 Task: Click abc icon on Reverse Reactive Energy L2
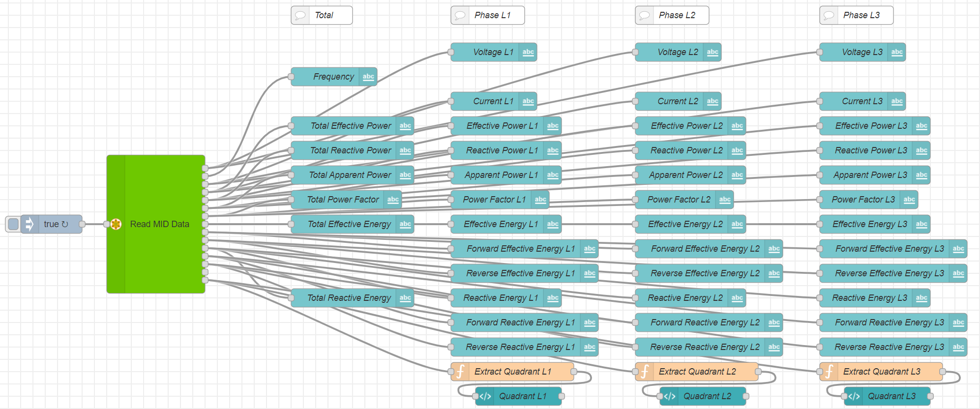pyautogui.click(x=774, y=347)
